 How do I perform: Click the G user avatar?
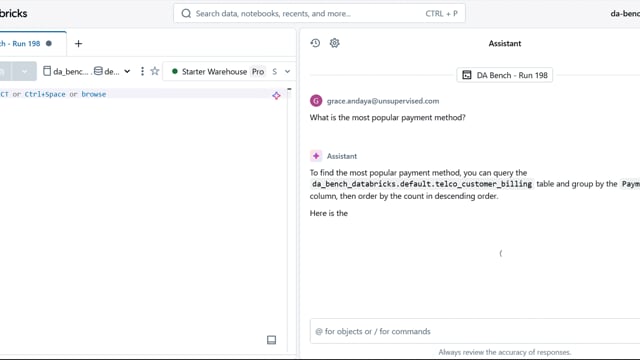pyautogui.click(x=316, y=101)
